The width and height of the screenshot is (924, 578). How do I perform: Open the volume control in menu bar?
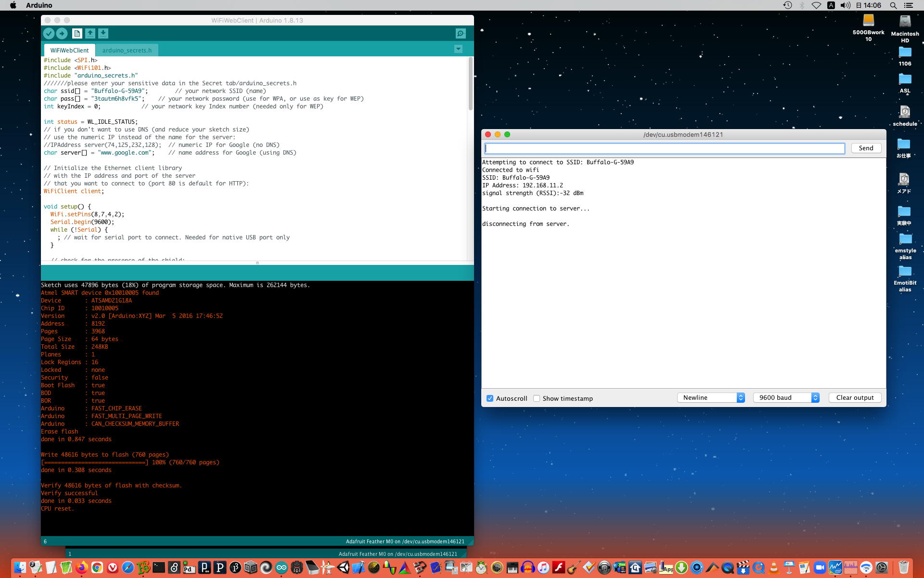[x=845, y=5]
